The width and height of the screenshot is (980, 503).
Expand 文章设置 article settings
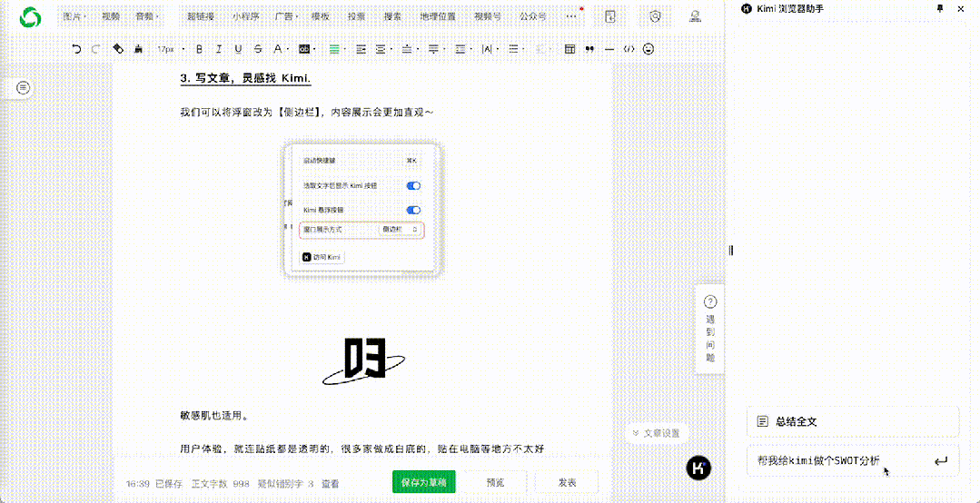pos(657,432)
